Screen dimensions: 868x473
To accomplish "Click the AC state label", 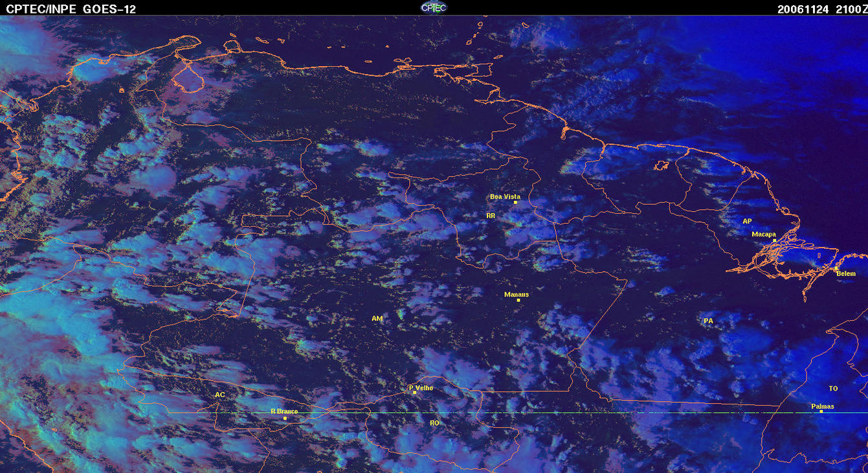I will (x=220, y=395).
